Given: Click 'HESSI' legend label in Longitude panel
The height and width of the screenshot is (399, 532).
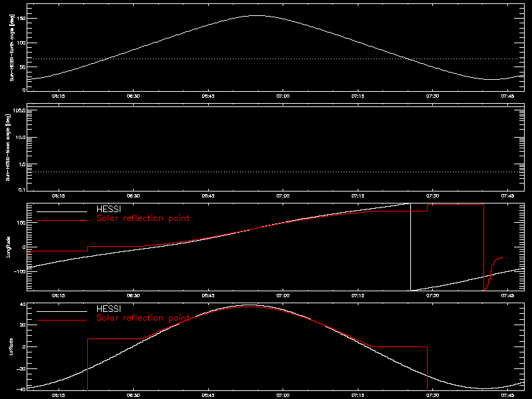Looking at the screenshot, I should click(x=108, y=209).
